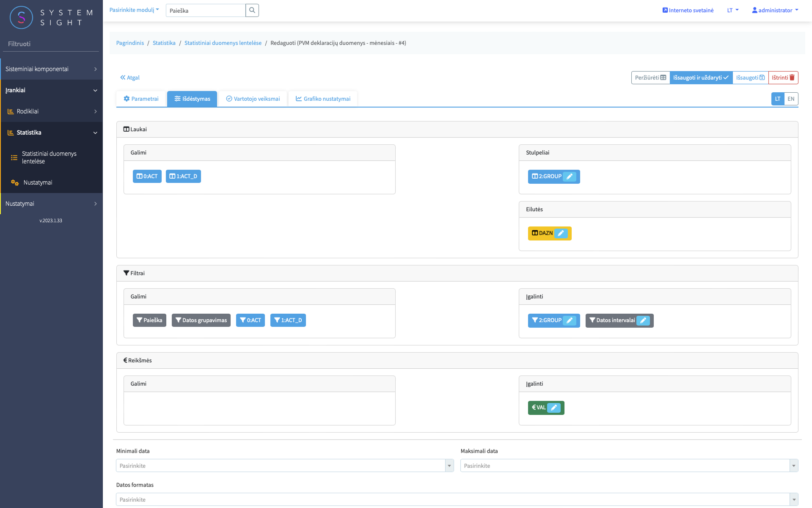Select the 0:ACT available filter chip

250,320
